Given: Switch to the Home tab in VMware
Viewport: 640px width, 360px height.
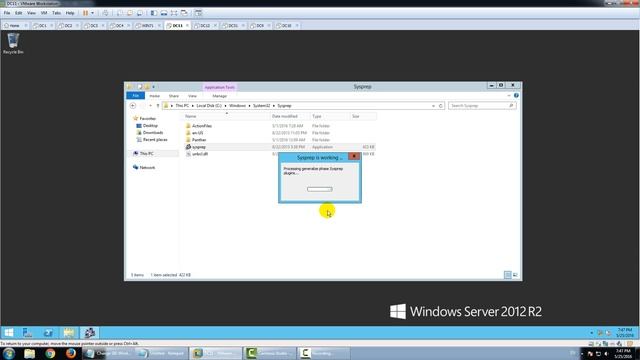Looking at the screenshot, I should pos(14,25).
